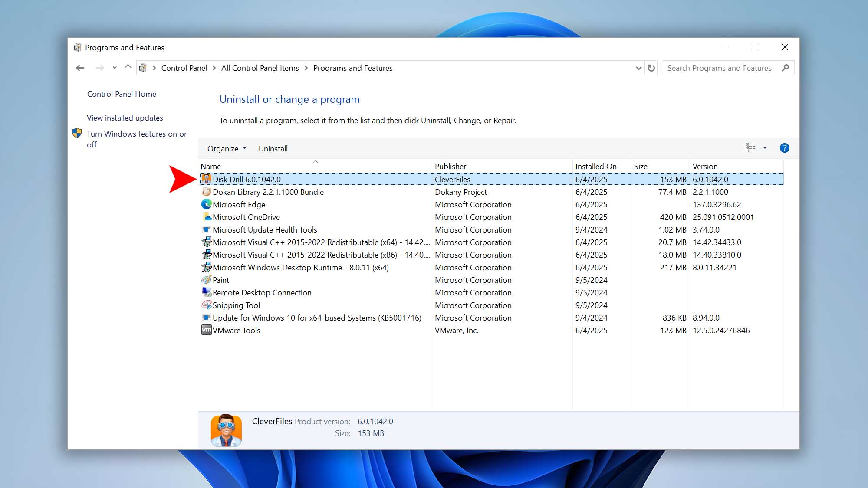Open Turn Windows features on or off
868x488 pixels.
click(137, 139)
